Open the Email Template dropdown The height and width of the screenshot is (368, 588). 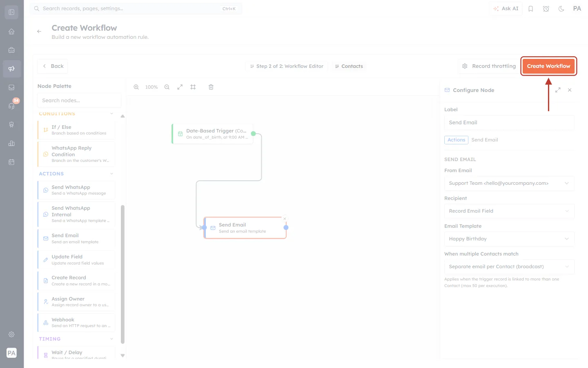509,239
